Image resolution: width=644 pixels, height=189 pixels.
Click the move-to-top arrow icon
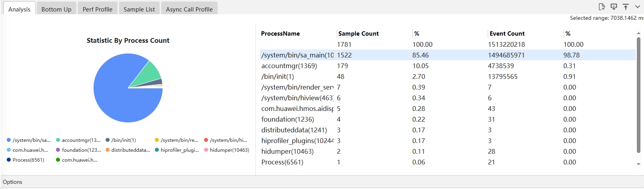point(626,7)
